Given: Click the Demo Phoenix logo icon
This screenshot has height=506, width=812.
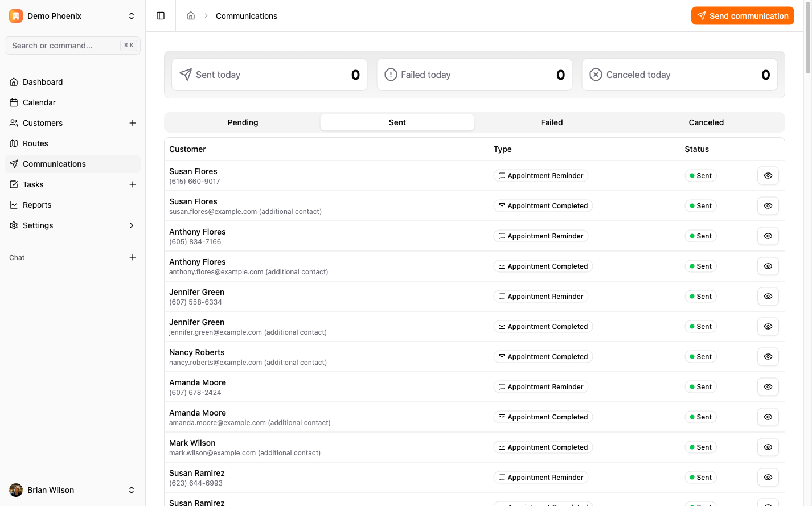Looking at the screenshot, I should coord(16,16).
